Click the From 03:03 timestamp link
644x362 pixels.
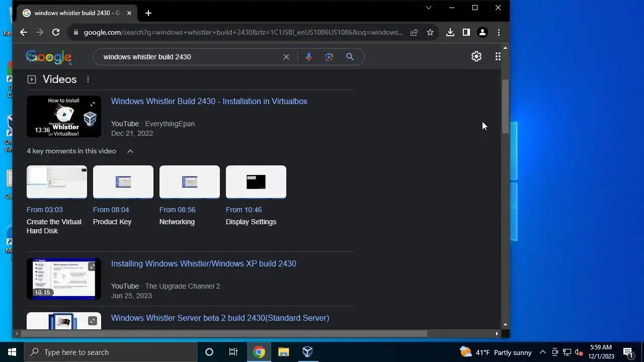pos(45,210)
